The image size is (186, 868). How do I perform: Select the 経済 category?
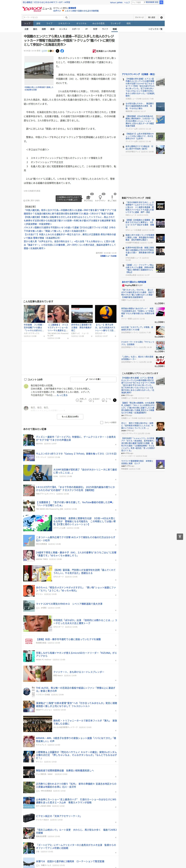(x=52, y=29)
